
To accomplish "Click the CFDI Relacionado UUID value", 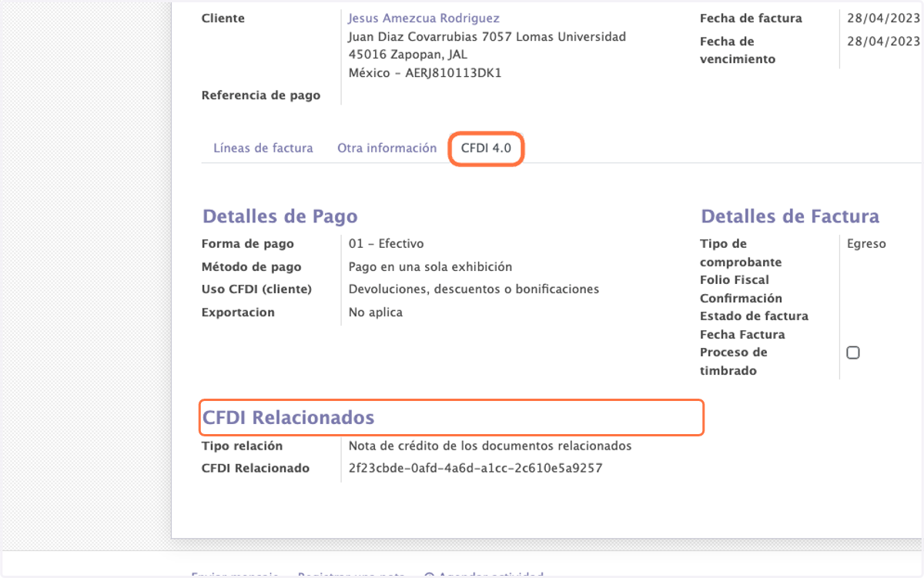I will [475, 468].
